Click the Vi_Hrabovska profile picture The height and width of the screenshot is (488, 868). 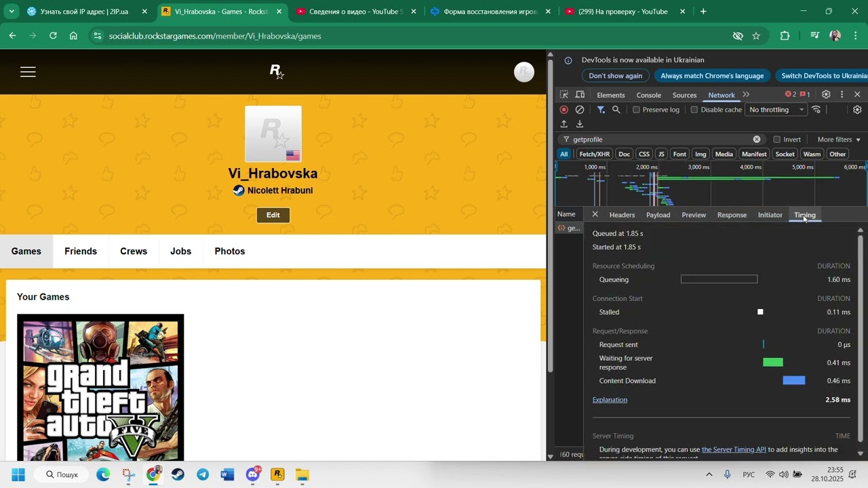[273, 134]
